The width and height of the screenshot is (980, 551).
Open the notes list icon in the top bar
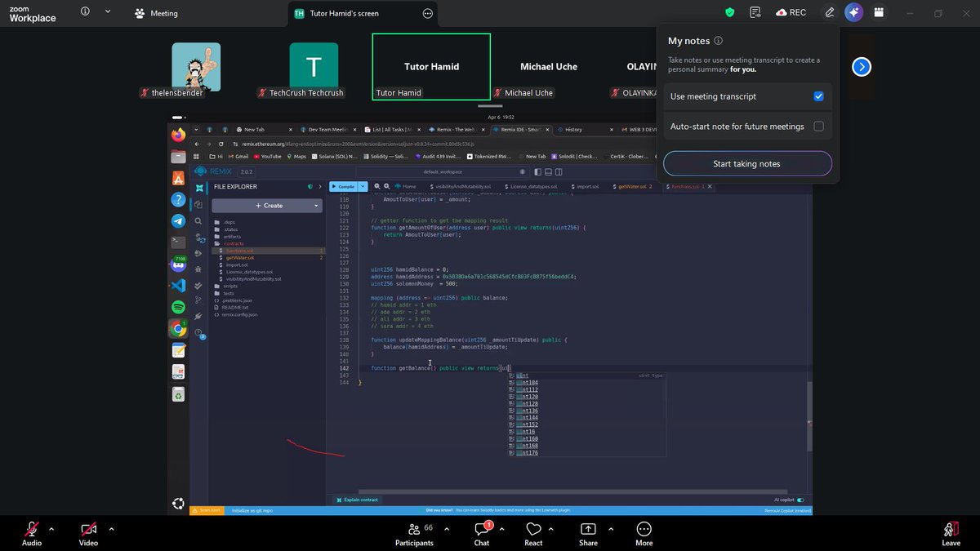coord(755,13)
